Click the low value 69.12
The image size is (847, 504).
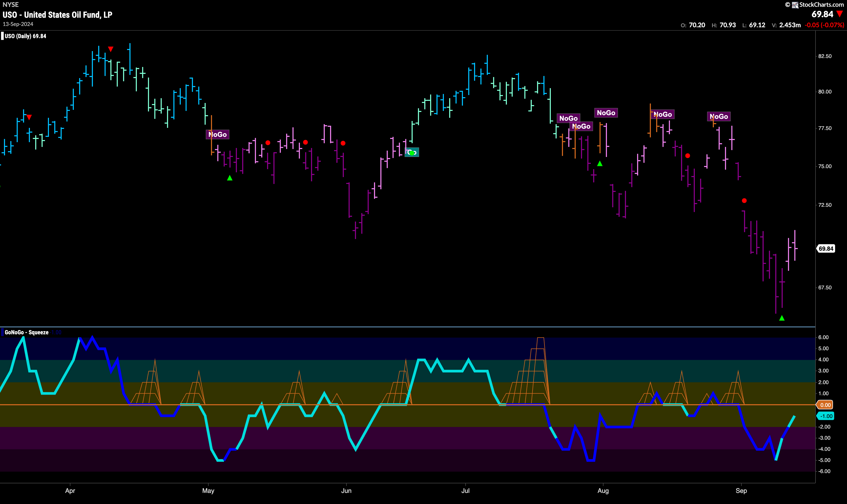[757, 25]
